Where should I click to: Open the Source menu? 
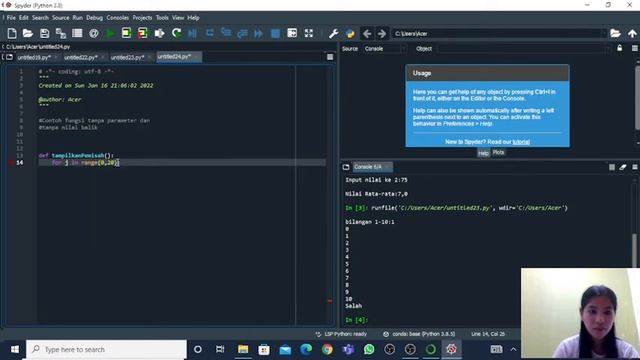60,18
